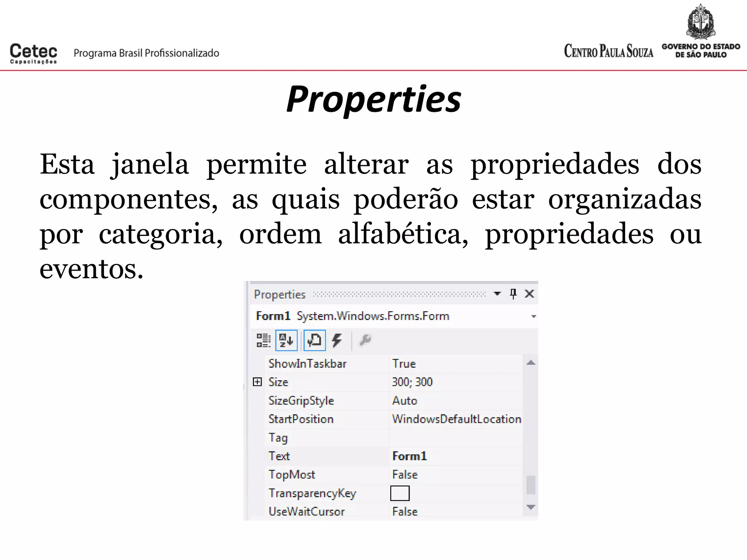This screenshot has width=747, height=560.
Task: Click the Text value Form1
Action: click(409, 456)
